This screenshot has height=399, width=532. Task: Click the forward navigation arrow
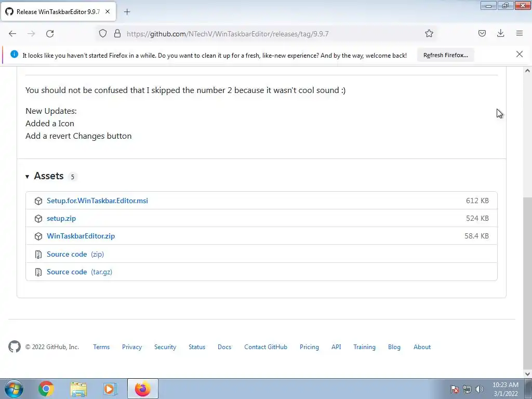31,34
